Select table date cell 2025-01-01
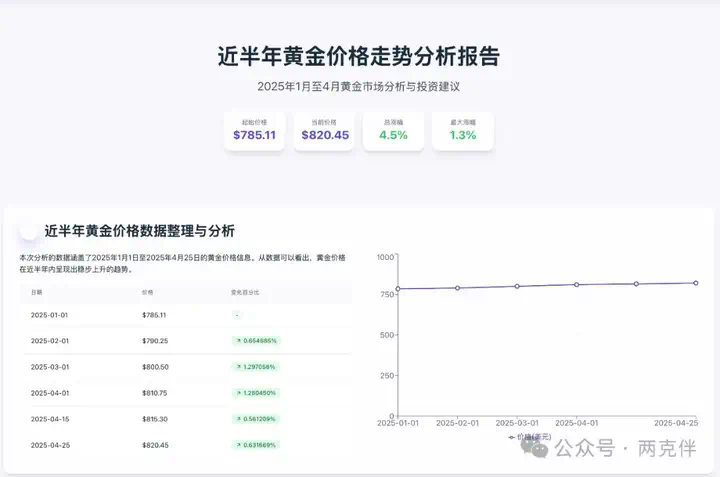The height and width of the screenshot is (477, 720). click(x=49, y=315)
